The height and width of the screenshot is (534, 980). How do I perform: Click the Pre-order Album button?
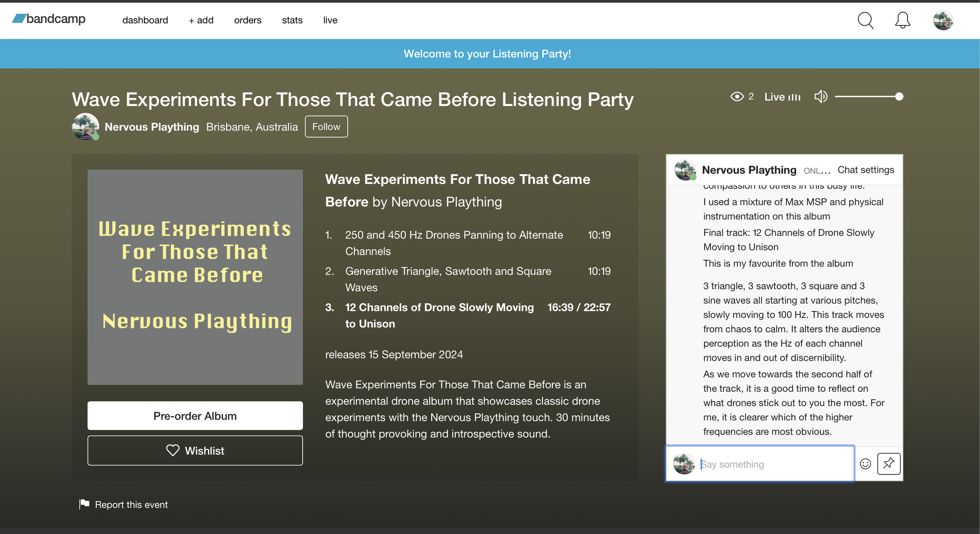(195, 416)
